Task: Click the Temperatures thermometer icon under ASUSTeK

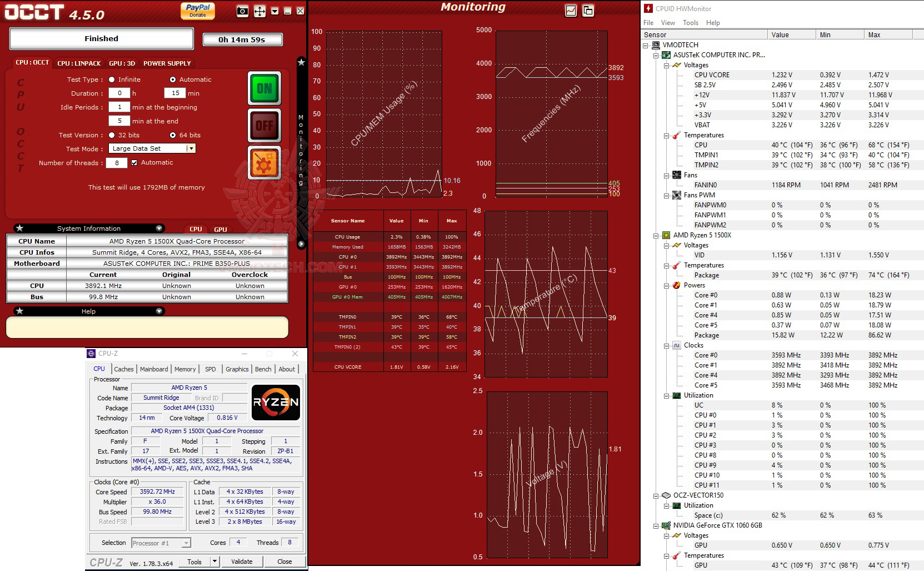Action: point(676,135)
